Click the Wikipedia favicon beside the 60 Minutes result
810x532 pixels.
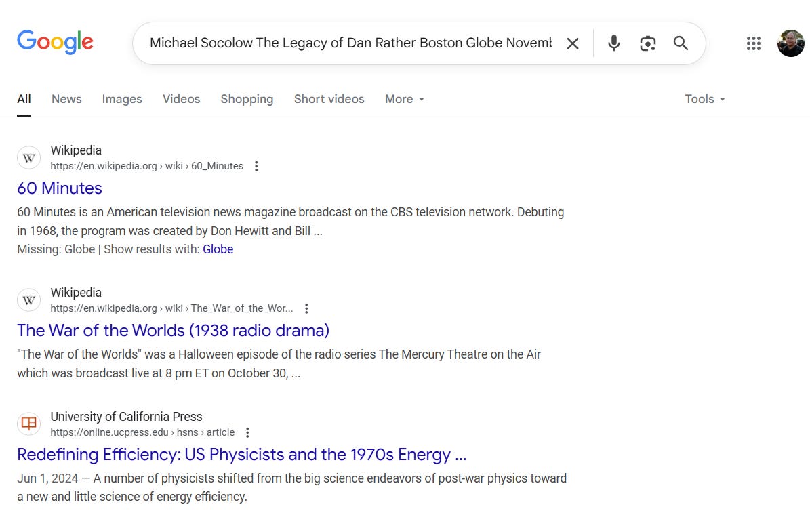(29, 158)
